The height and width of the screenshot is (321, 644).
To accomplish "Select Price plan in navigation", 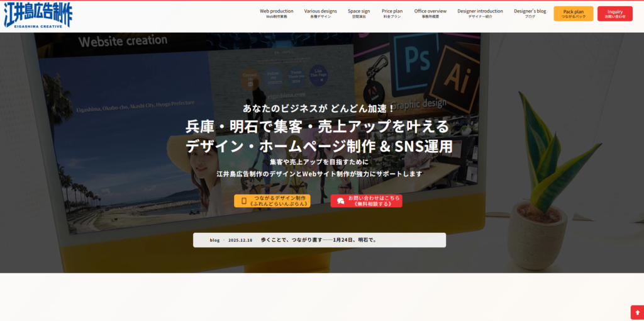I will 392,13.
